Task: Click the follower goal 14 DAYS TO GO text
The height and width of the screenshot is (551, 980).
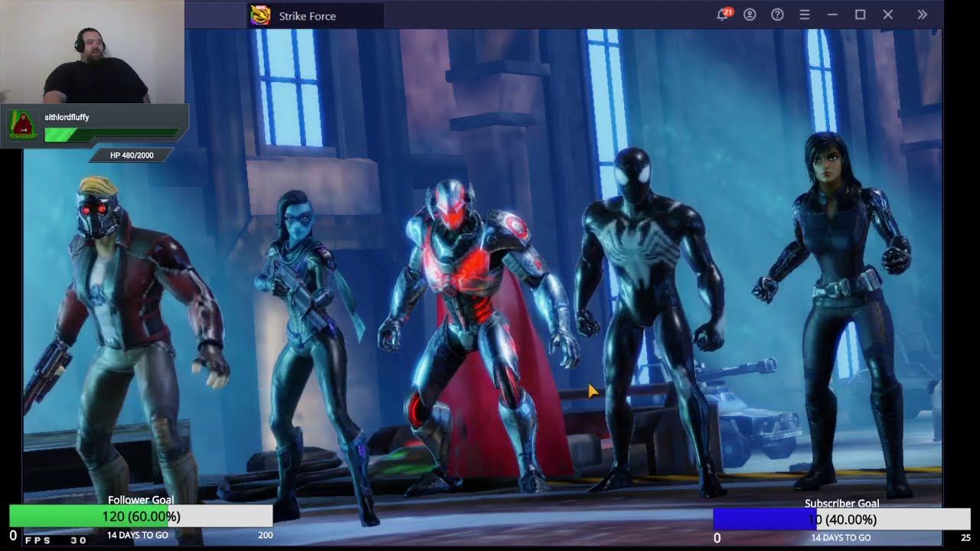Action: (138, 535)
